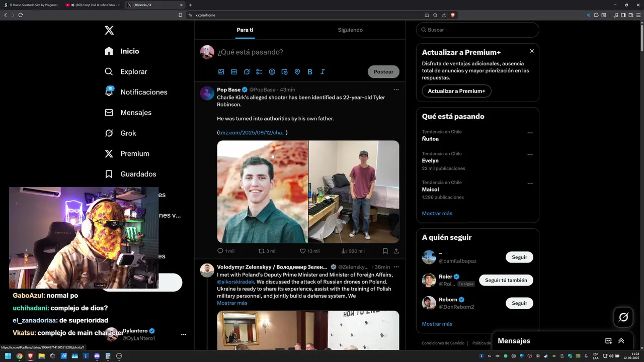The height and width of the screenshot is (362, 644).
Task: Repost the Pop Base post
Action: (267, 251)
